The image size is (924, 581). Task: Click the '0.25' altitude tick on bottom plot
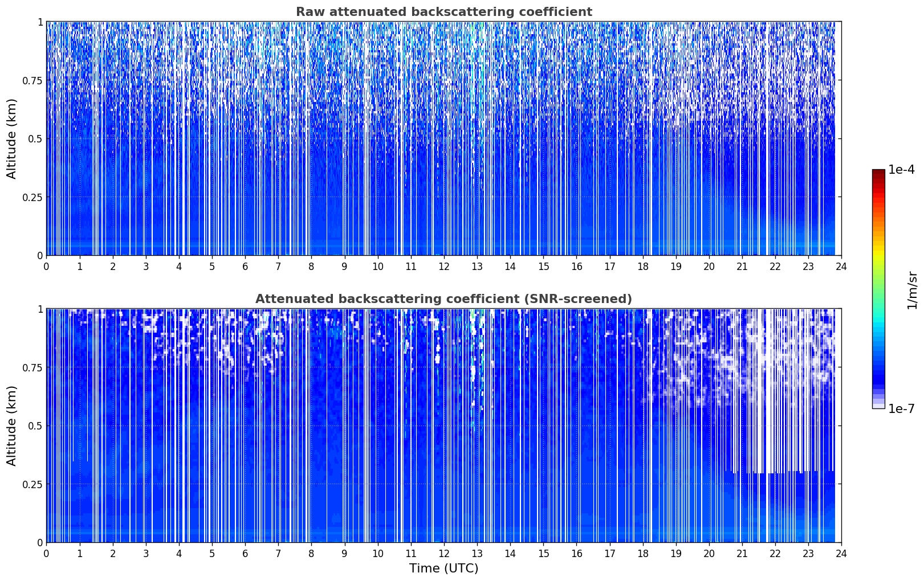tap(32, 484)
